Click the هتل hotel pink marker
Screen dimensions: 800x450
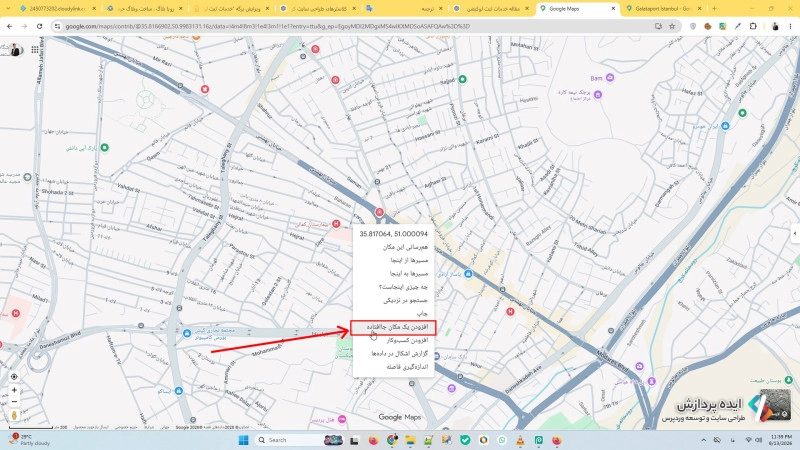pos(342,419)
